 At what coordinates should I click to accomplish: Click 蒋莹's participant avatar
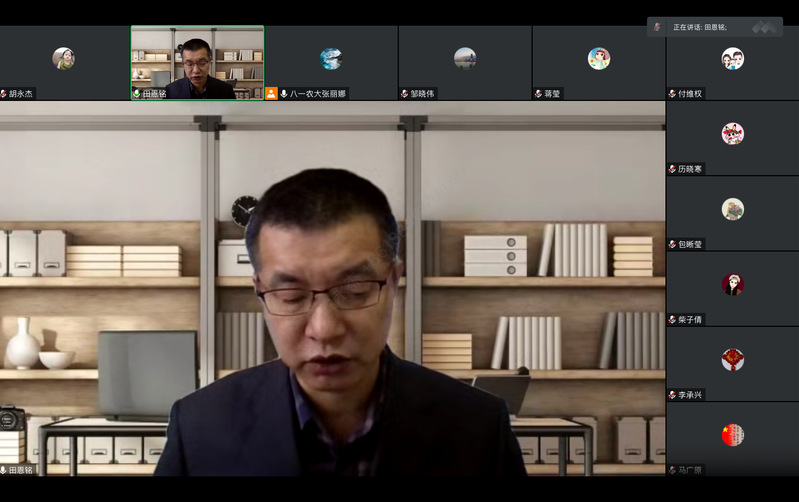(x=599, y=58)
